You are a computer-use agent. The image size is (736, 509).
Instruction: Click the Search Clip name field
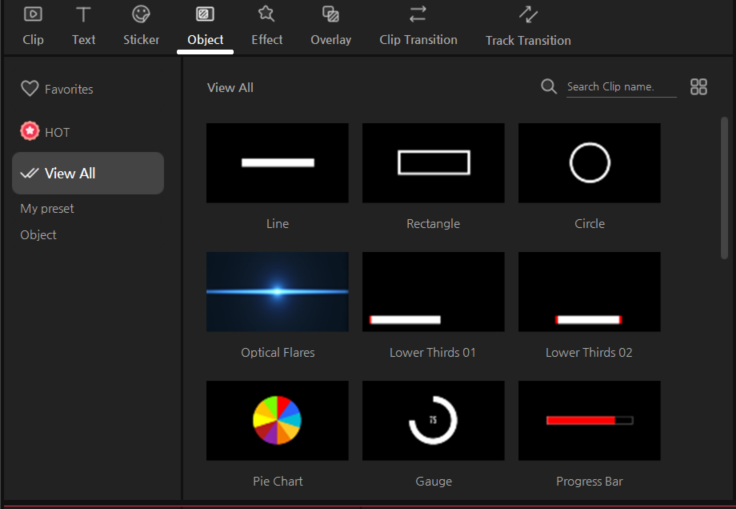point(620,87)
